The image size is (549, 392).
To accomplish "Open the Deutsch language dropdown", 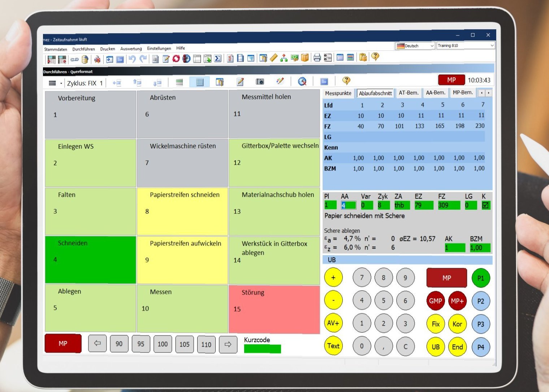I will [x=415, y=46].
